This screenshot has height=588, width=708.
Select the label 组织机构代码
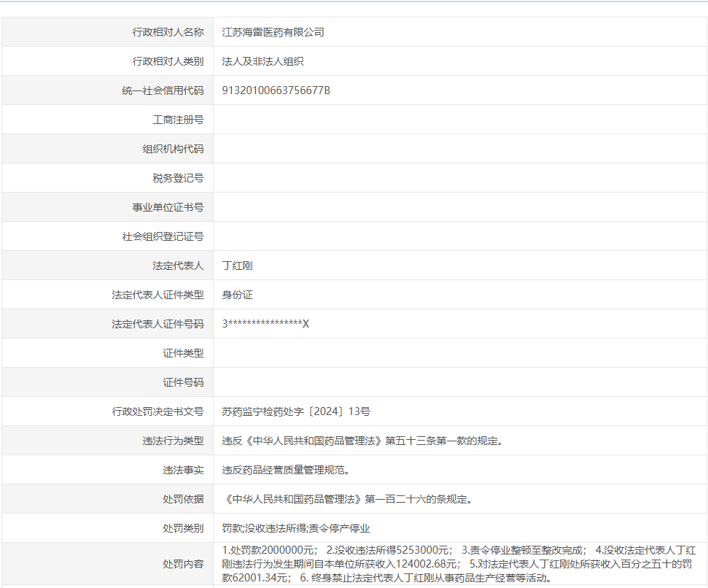point(173,149)
